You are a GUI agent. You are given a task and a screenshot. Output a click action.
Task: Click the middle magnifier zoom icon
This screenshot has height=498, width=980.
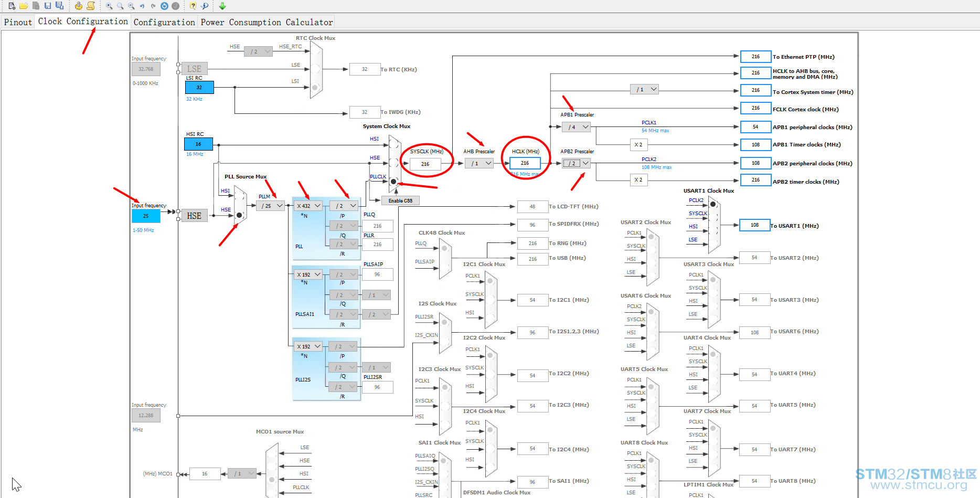click(120, 6)
